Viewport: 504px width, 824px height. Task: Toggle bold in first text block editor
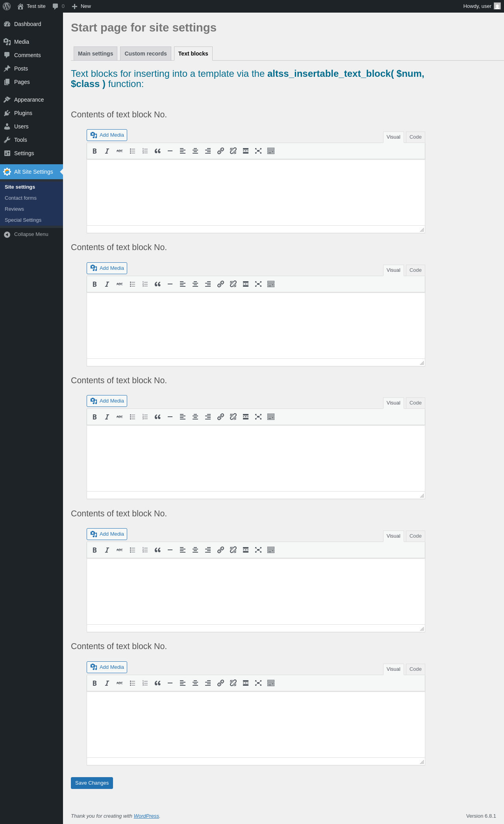point(94,151)
